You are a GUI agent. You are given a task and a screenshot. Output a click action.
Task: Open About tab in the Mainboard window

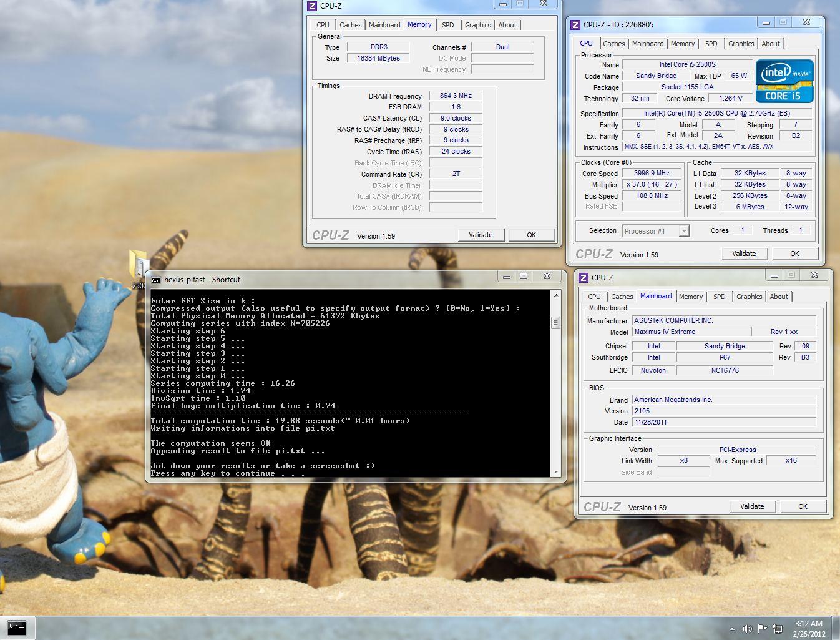click(x=779, y=297)
